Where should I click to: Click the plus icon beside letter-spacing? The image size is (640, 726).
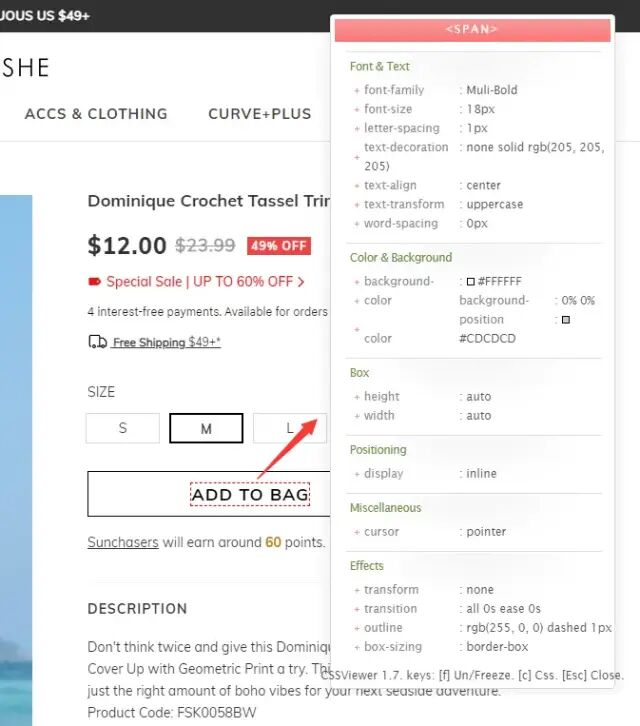click(356, 128)
